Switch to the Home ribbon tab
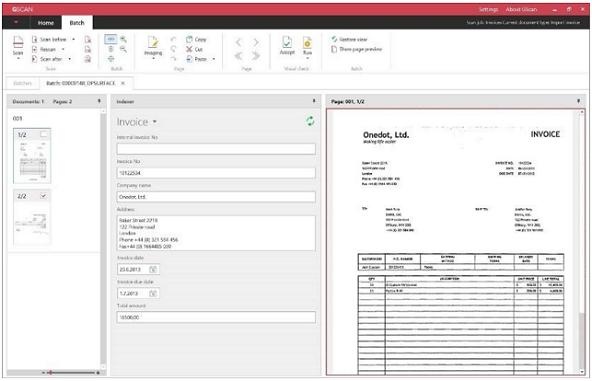Screen dimensions: 592x381 tap(46, 23)
